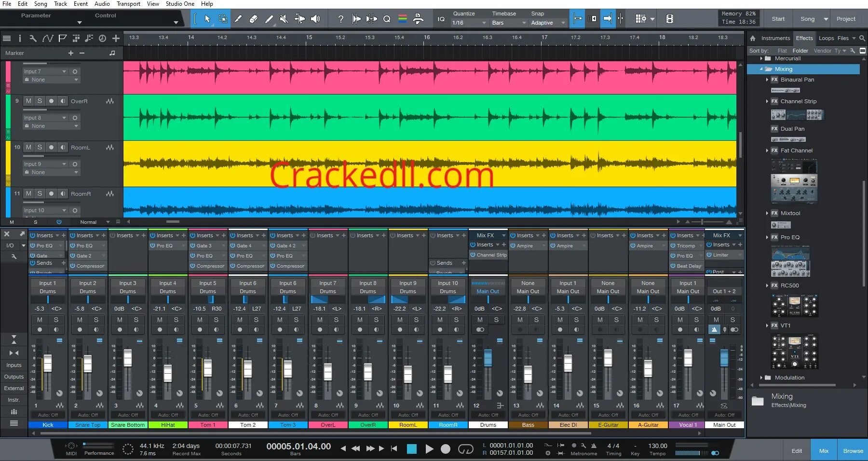Open the Input 8 dropdown on OverR
The width and height of the screenshot is (868, 461).
(45, 118)
